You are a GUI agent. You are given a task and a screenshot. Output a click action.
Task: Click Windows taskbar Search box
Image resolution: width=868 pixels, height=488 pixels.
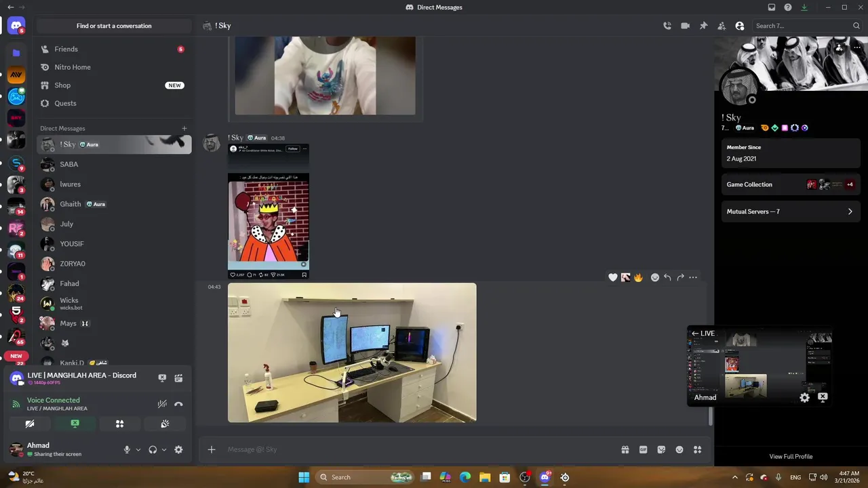366,477
